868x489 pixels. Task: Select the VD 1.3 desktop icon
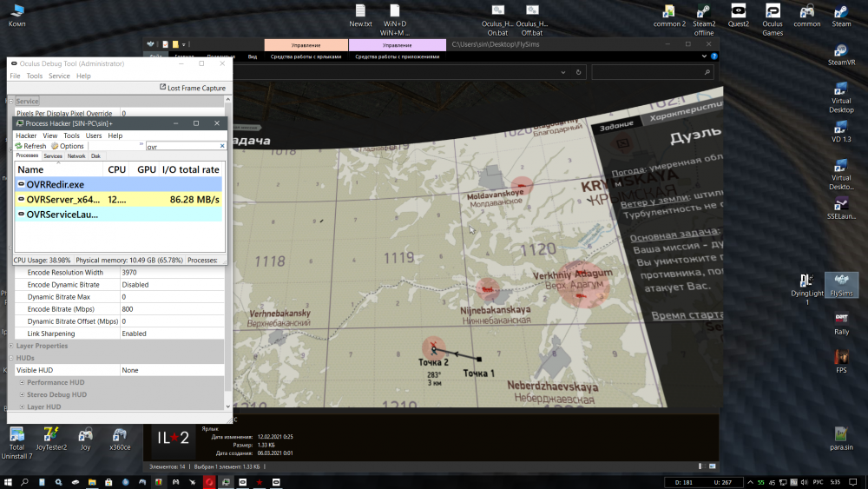841,131
